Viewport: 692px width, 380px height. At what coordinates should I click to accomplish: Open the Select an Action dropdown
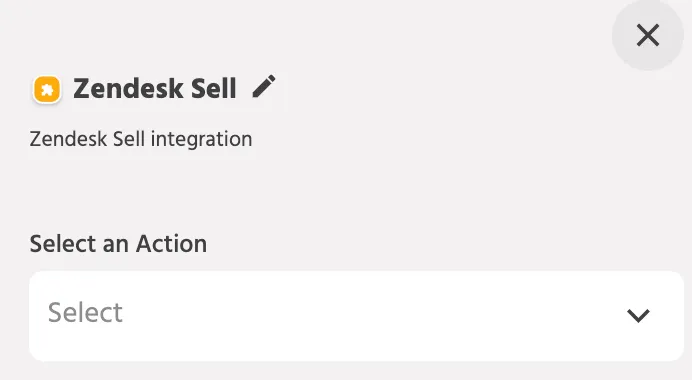356,316
